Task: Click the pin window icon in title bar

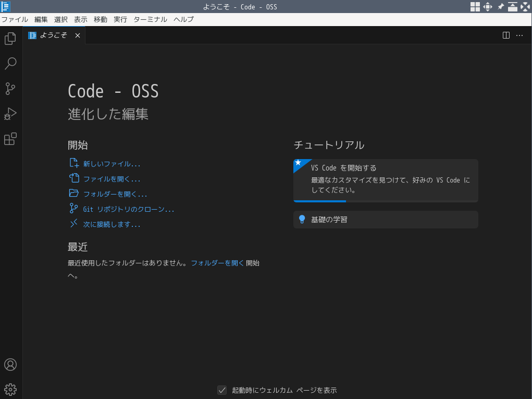Action: pyautogui.click(x=500, y=6)
